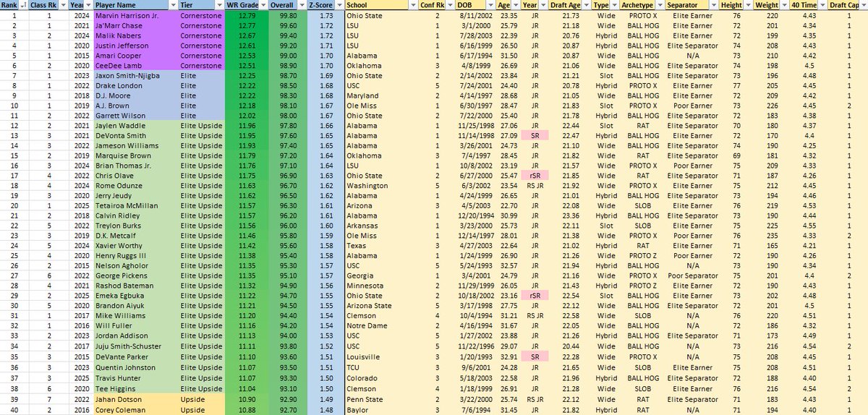Select the pink SR cell in DeVonta Smith's row

534,136
